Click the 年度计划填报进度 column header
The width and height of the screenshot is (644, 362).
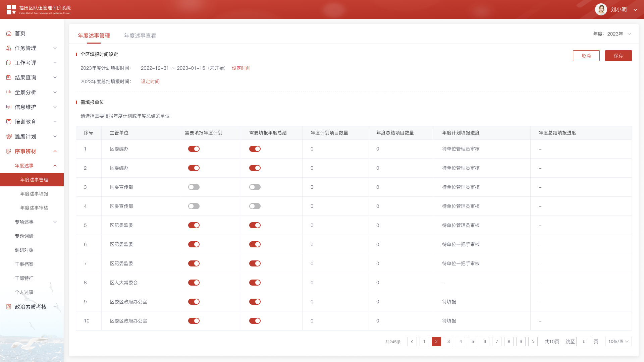pos(461,133)
